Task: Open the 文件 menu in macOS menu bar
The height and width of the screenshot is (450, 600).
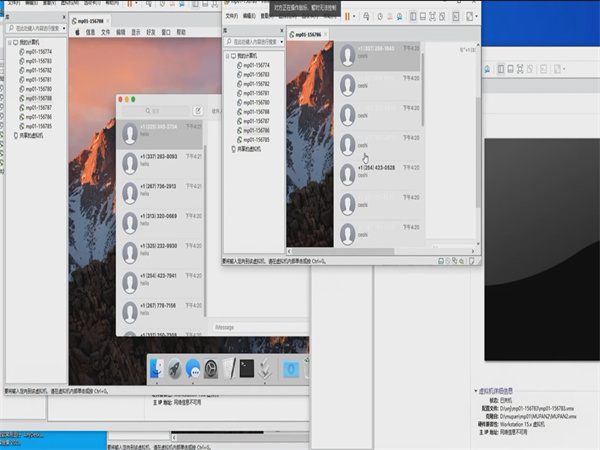Action: pos(105,32)
